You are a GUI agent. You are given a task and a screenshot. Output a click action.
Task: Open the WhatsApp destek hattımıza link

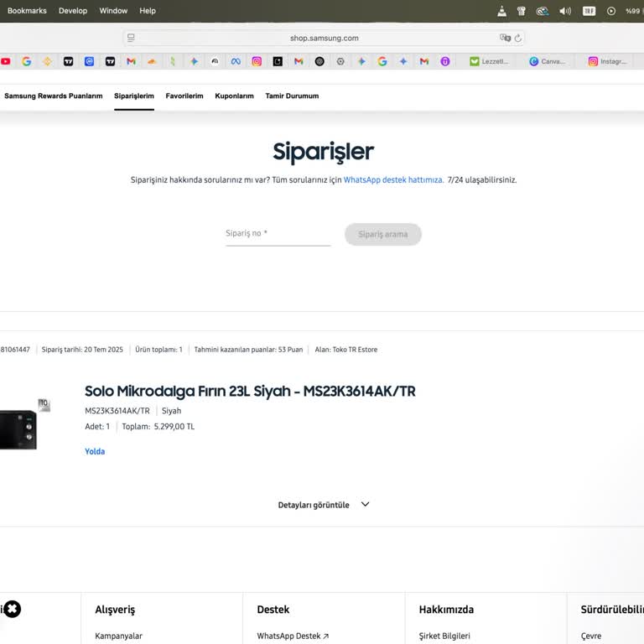coord(393,180)
